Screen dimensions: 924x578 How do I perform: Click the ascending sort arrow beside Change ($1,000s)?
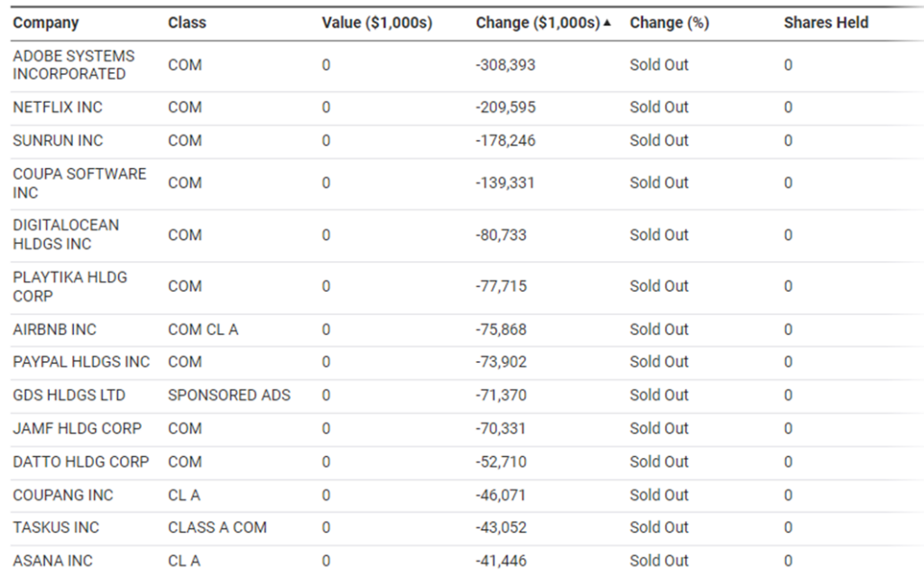(x=607, y=23)
